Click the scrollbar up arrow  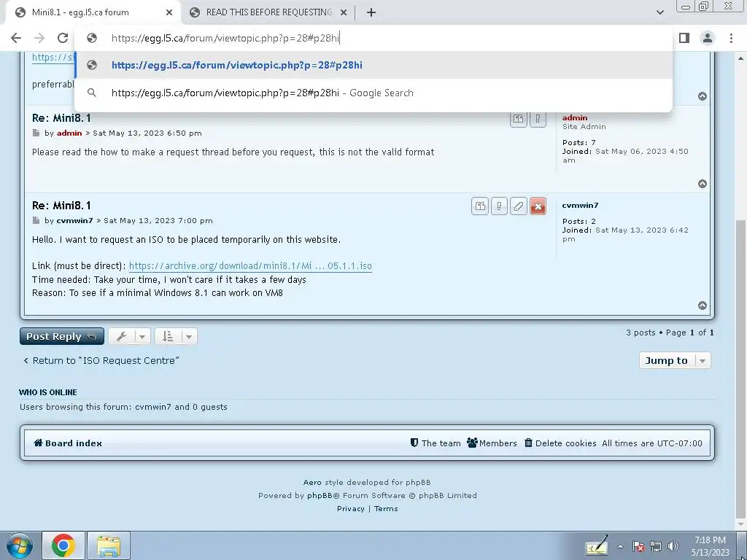point(741,58)
